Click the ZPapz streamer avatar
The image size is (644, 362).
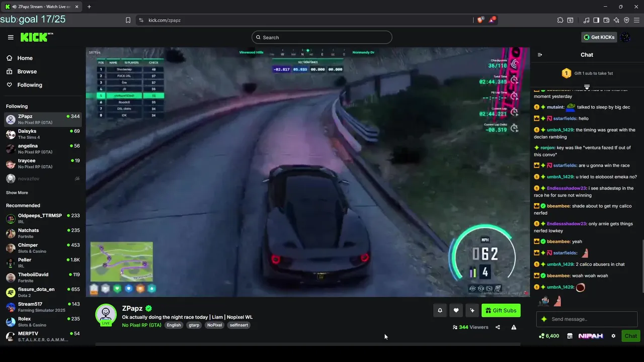click(106, 315)
